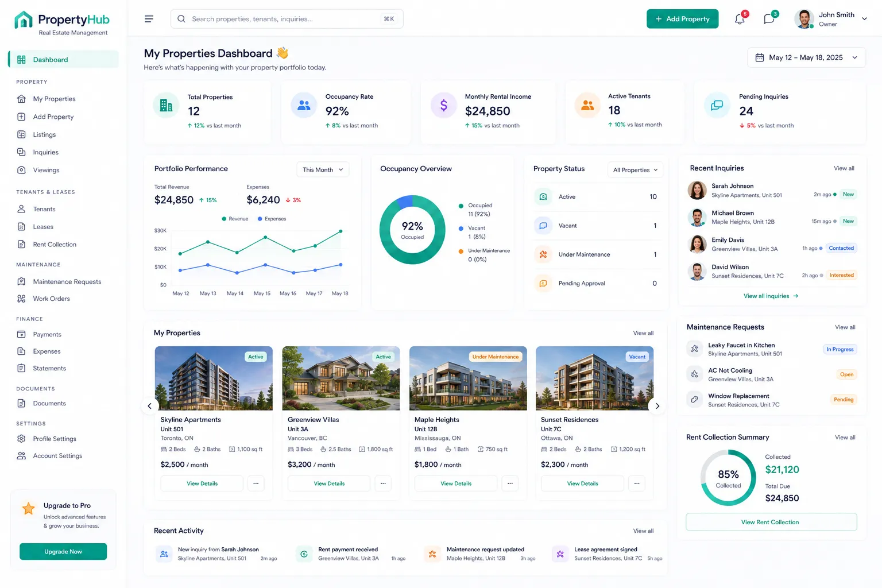This screenshot has height=588, width=882.
Task: Click more options on Sunset Residences card
Action: [x=637, y=483]
